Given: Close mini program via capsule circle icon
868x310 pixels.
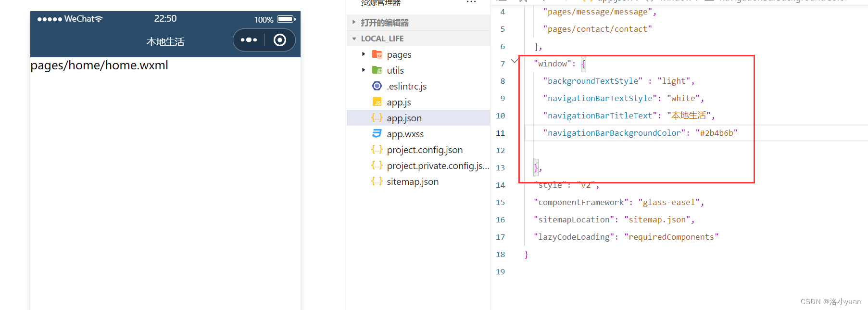Looking at the screenshot, I should click(x=280, y=40).
